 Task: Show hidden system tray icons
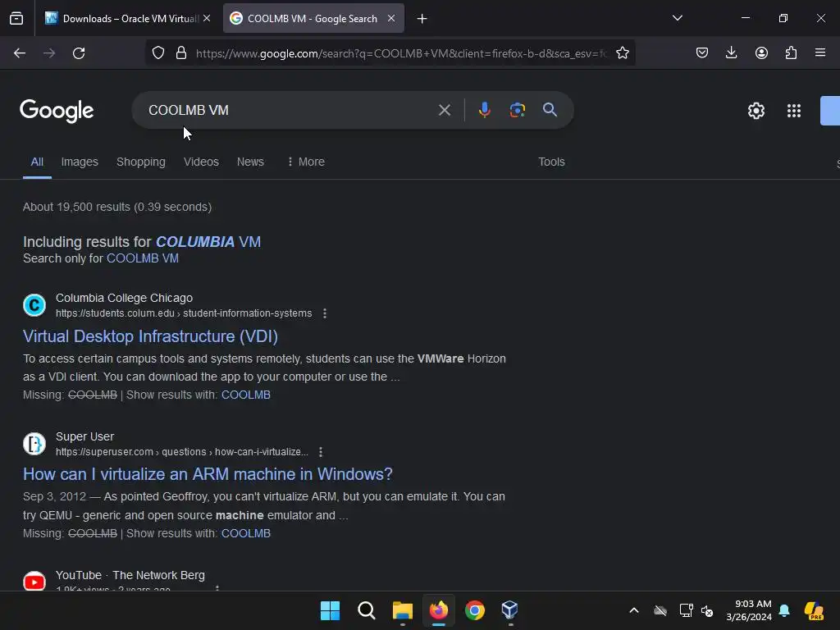(x=634, y=610)
